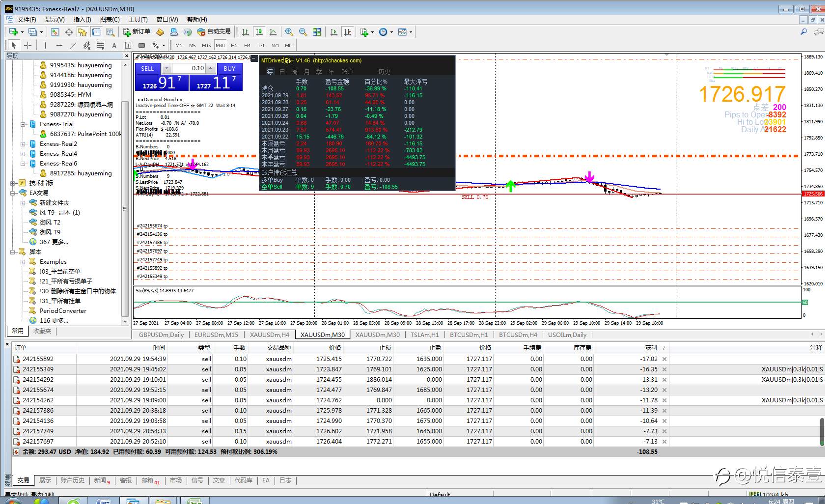The image size is (831, 504).
Task: Click the one-click BUY button
Action: point(229,68)
